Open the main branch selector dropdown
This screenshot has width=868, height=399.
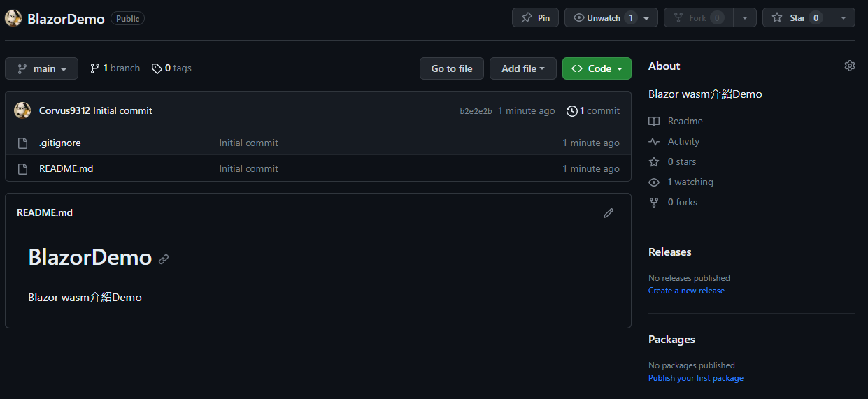point(41,68)
